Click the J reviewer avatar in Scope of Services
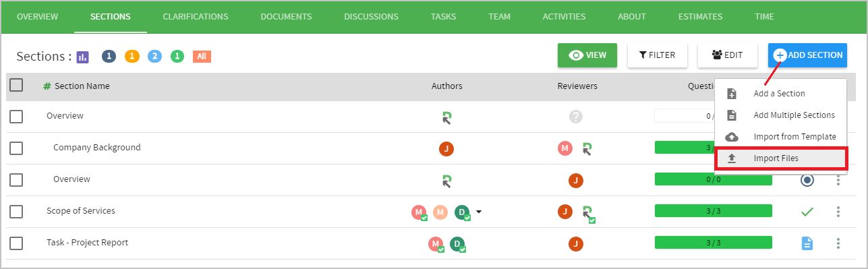Image resolution: width=868 pixels, height=269 pixels. pos(565,212)
